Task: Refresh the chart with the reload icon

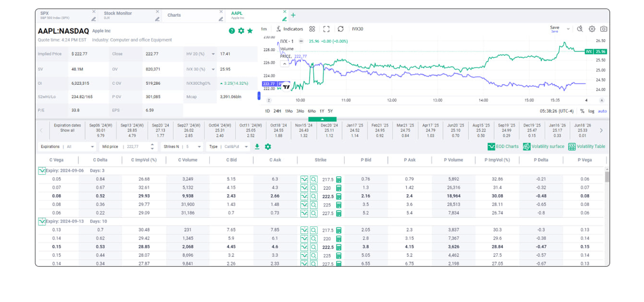Action: pyautogui.click(x=340, y=29)
